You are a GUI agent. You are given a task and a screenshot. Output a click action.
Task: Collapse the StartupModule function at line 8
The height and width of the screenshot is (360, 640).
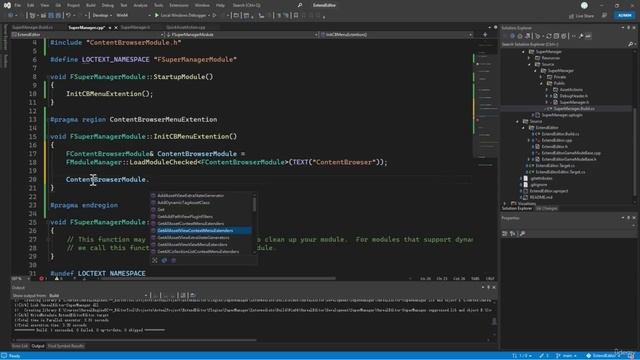coord(48,77)
